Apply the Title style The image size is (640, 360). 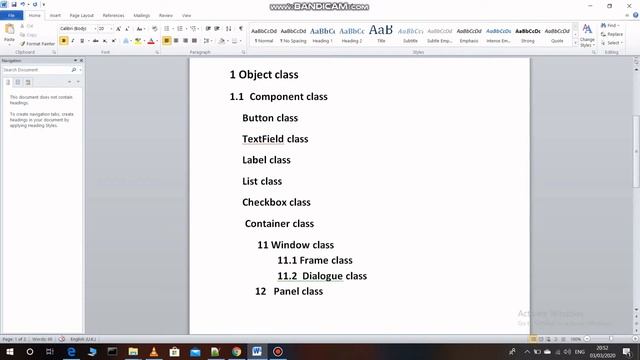pyautogui.click(x=381, y=35)
